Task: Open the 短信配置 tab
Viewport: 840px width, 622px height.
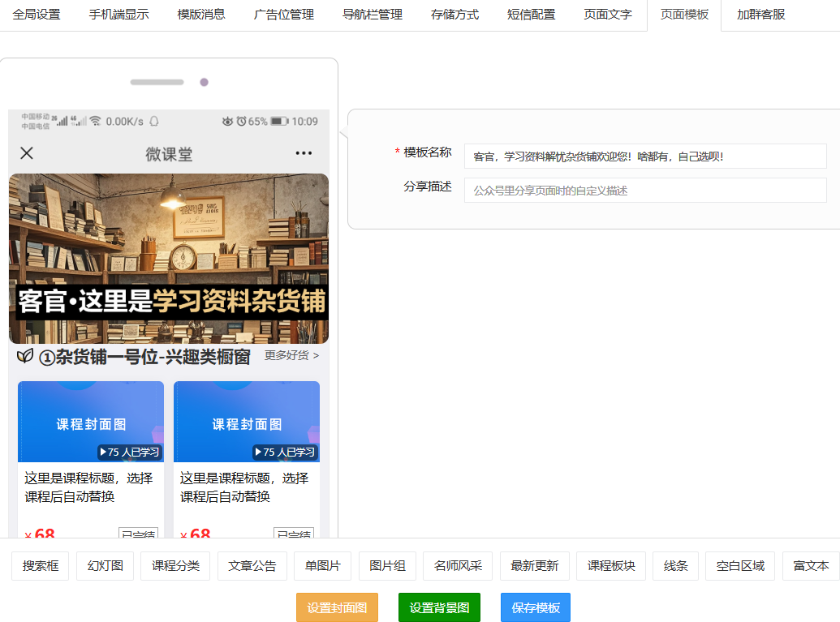Action: [531, 15]
